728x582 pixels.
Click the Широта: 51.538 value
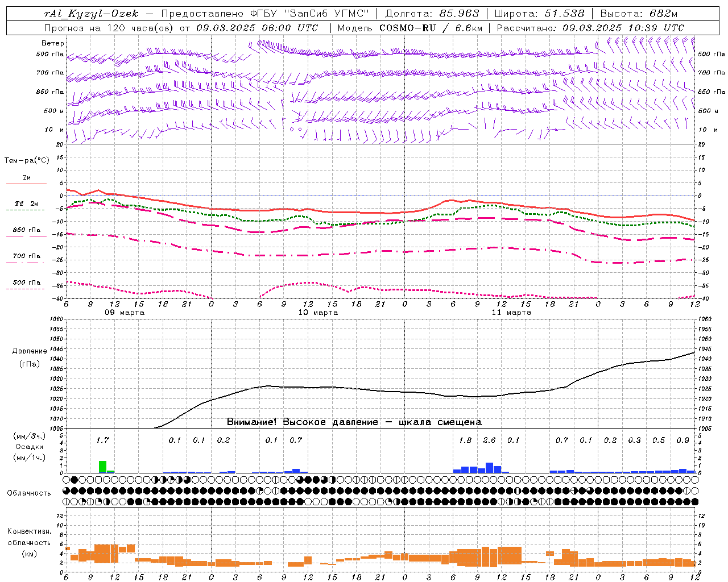pos(539,14)
